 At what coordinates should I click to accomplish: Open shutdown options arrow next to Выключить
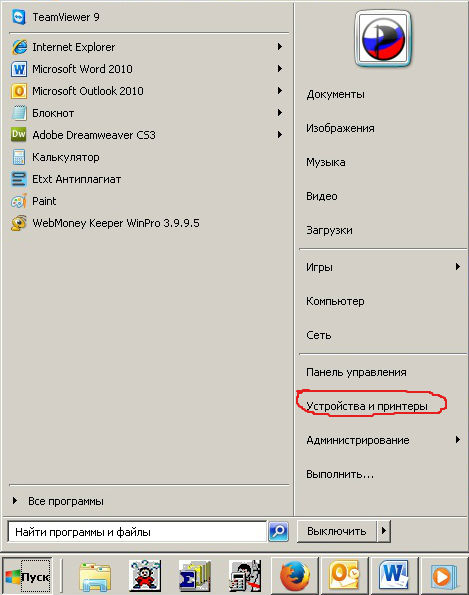tap(384, 530)
